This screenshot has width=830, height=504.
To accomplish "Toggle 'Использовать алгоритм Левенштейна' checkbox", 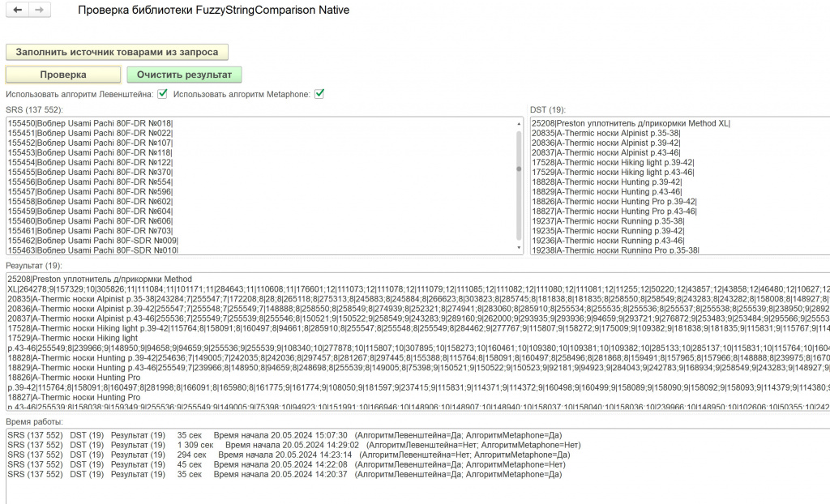I will click(163, 94).
